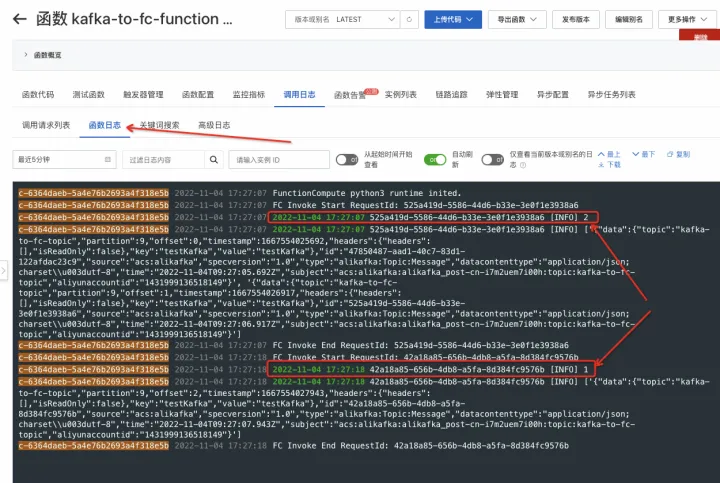Select the 函数日志 sub-tab
Viewport: 720px width, 483px height.
105,125
